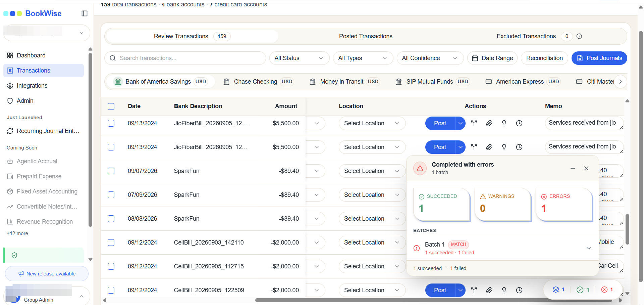This screenshot has height=305, width=644.
Task: Open the clock history icon in the first row
Action: (x=519, y=123)
